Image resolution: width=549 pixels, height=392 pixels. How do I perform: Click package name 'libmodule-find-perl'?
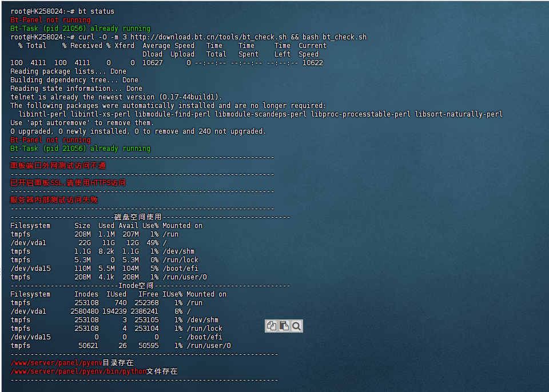(x=173, y=114)
